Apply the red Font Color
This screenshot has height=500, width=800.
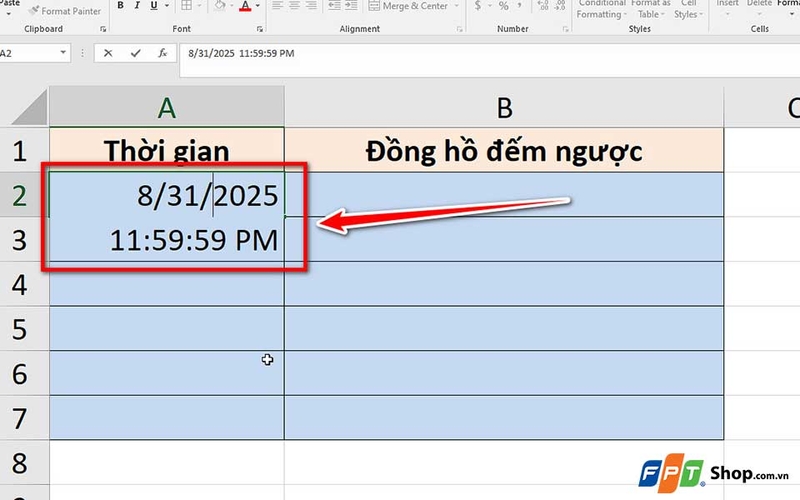click(245, 6)
